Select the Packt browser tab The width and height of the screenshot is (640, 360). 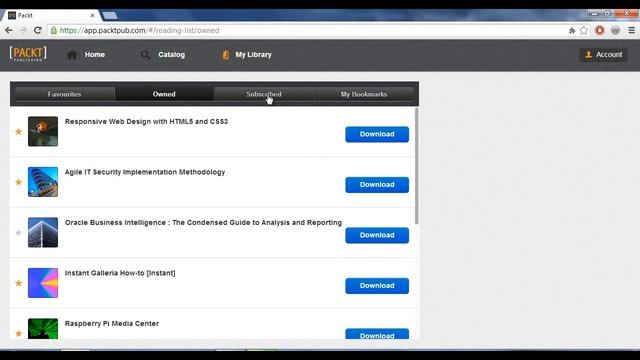(50, 15)
